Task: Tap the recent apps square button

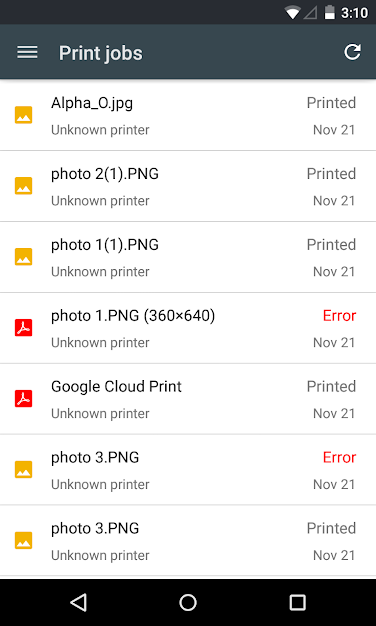Action: pos(297,602)
